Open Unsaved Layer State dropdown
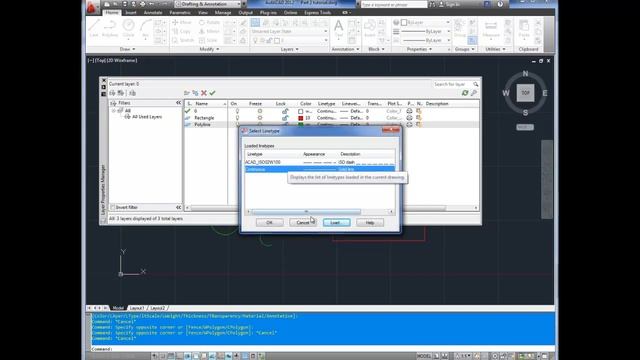Screen dimensions: 640x360 pos(290,31)
